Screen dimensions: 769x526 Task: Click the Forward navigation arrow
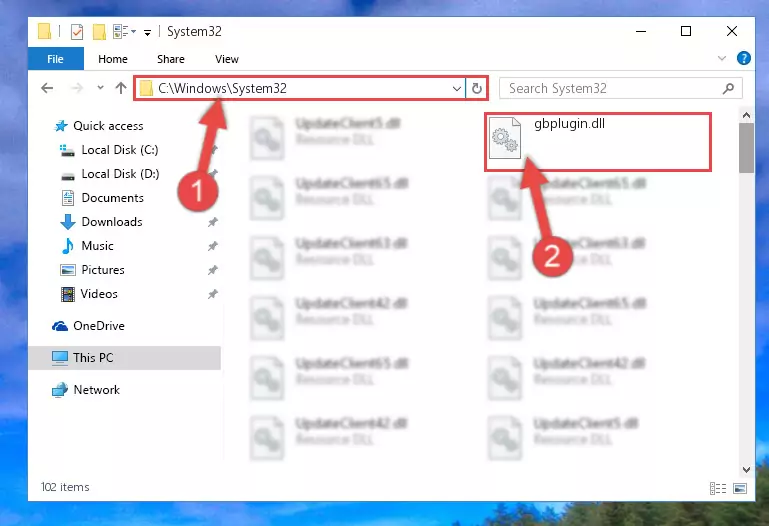coord(77,88)
